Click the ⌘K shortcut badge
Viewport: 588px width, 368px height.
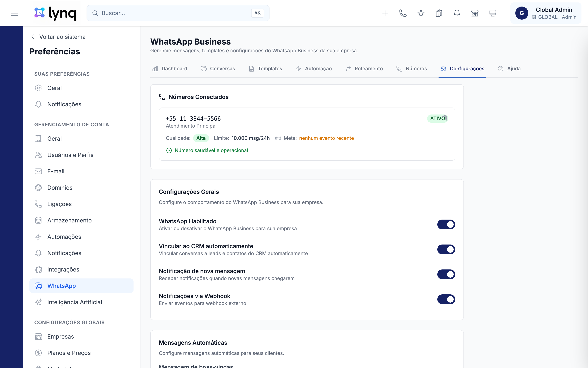click(x=257, y=13)
